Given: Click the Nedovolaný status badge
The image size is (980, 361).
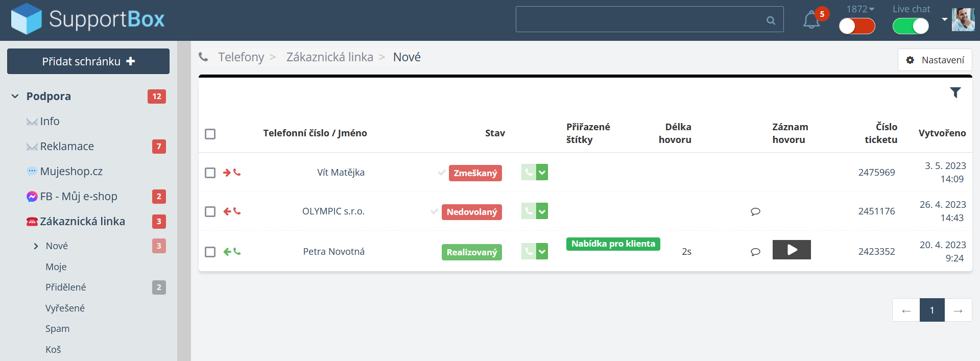Looking at the screenshot, I should coord(472,211).
